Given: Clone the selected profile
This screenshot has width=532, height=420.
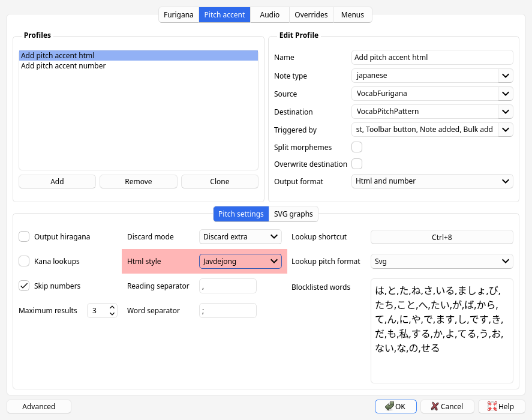Looking at the screenshot, I should (x=219, y=181).
